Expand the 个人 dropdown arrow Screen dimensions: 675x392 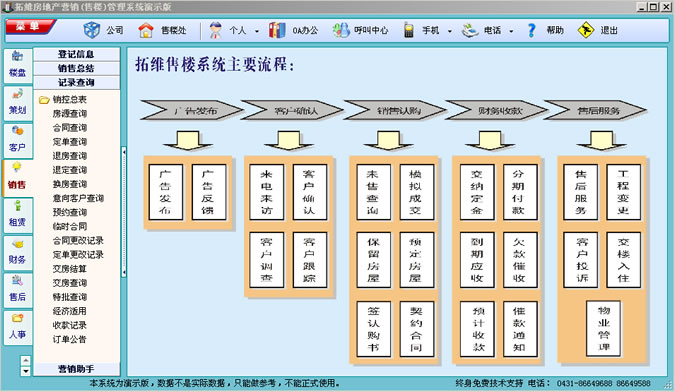[x=257, y=31]
